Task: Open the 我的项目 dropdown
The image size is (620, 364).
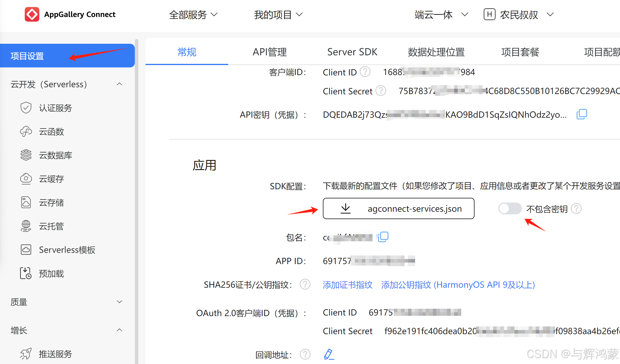Action: click(278, 14)
